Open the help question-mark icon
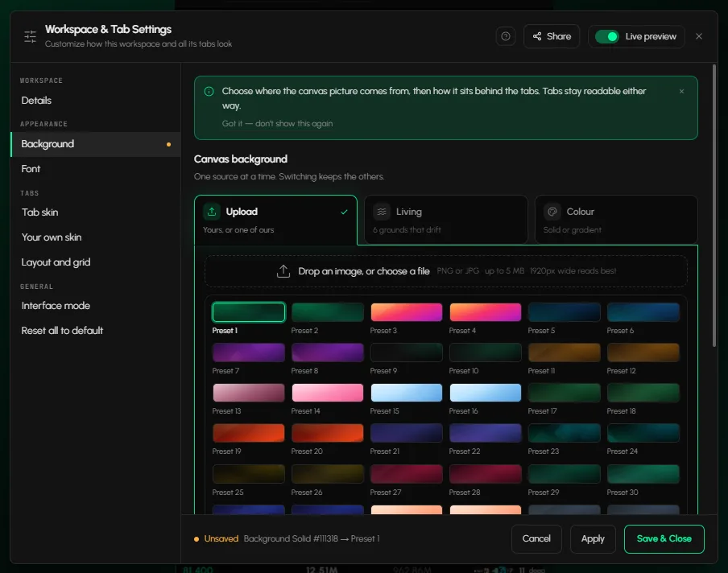This screenshot has width=728, height=573. 506,36
